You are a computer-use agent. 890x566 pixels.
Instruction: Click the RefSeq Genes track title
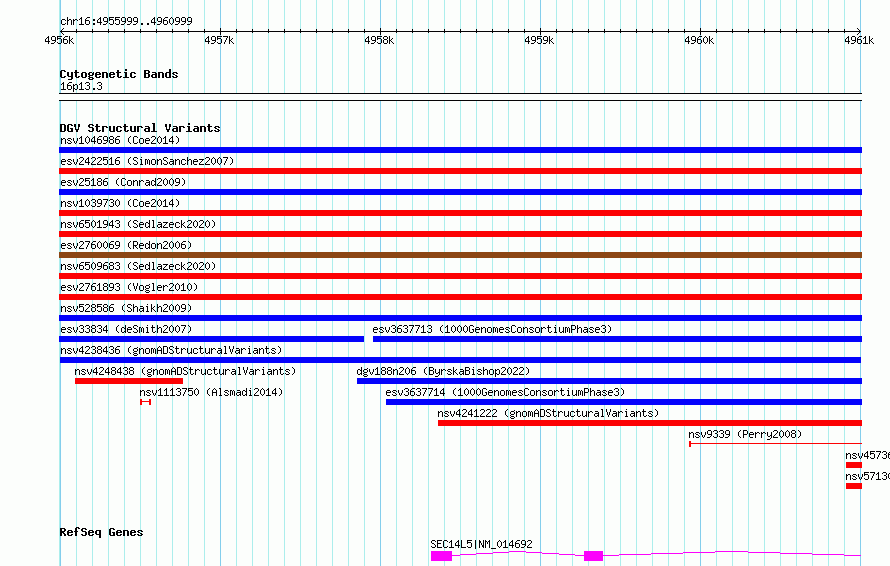(x=101, y=532)
